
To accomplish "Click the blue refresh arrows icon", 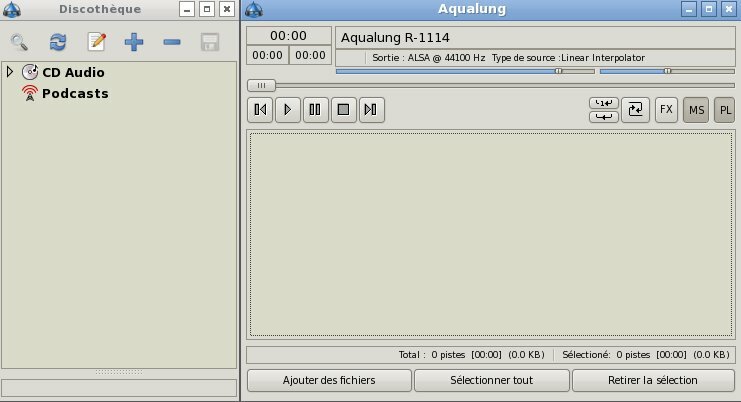I will click(x=58, y=42).
